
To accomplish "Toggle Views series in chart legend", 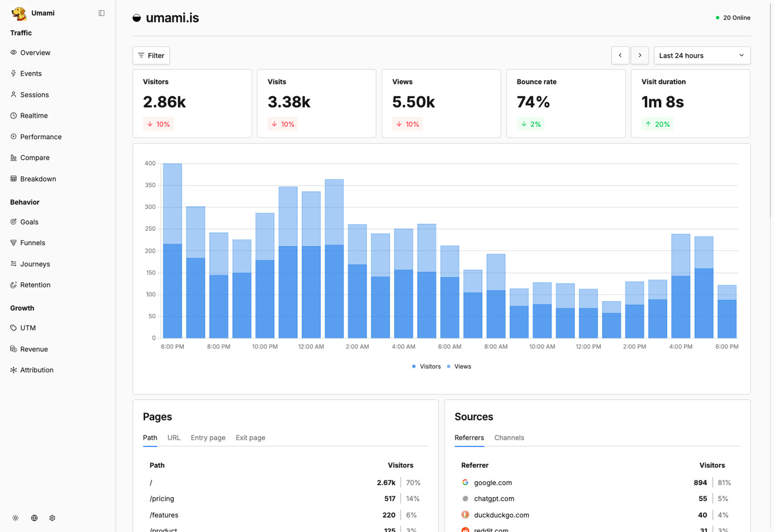I will [459, 366].
